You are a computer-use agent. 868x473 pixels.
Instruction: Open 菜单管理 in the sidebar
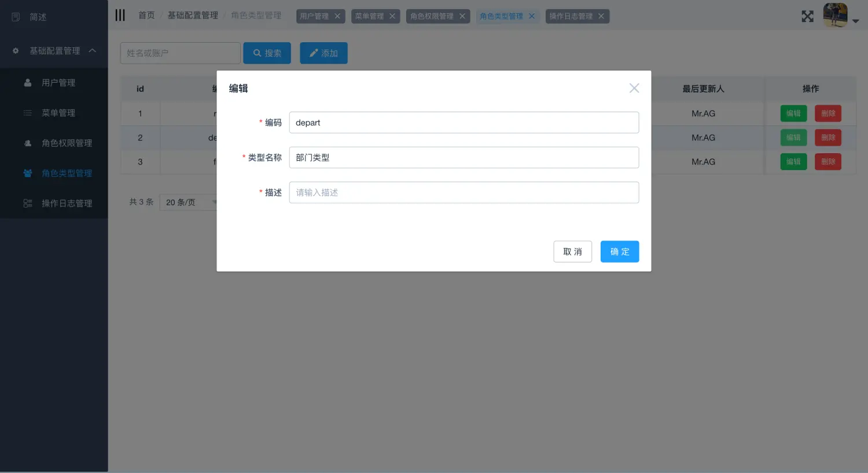54,113
